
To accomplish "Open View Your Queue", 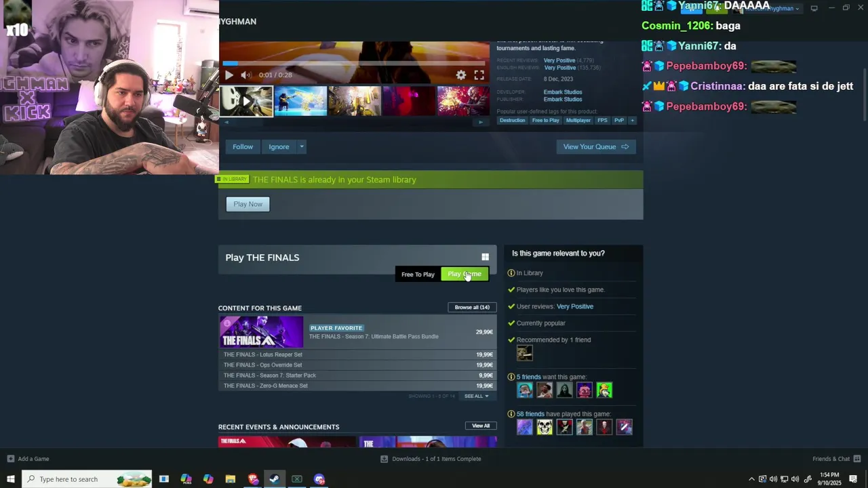I will [x=596, y=146].
